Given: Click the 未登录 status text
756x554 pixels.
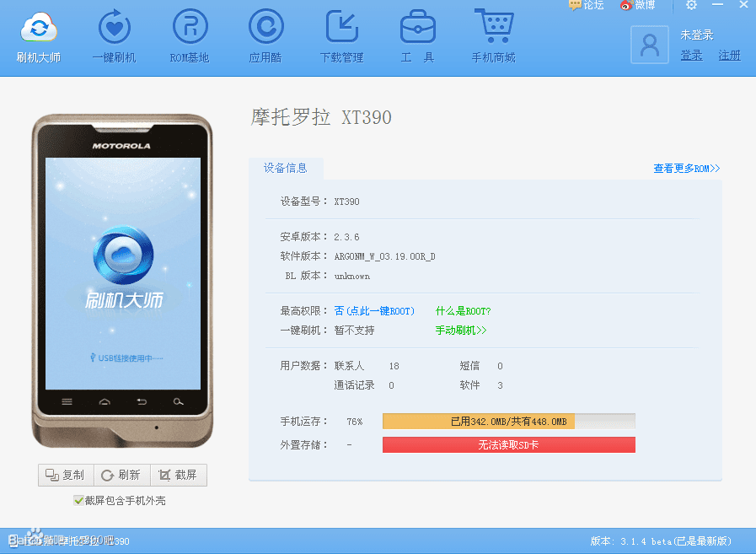Looking at the screenshot, I should coord(697,35).
